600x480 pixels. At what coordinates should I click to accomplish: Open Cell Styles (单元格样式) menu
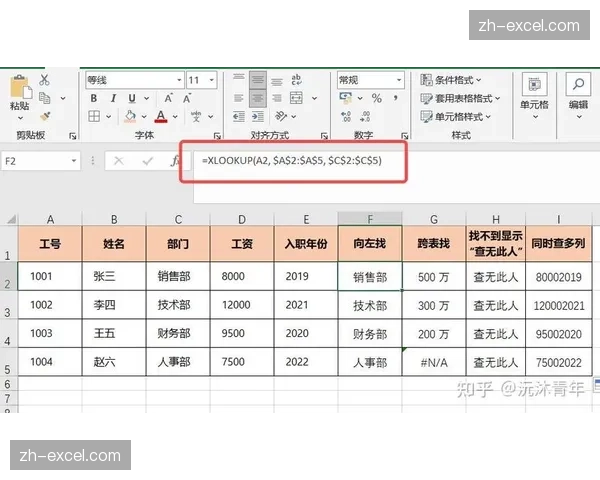pos(455,116)
